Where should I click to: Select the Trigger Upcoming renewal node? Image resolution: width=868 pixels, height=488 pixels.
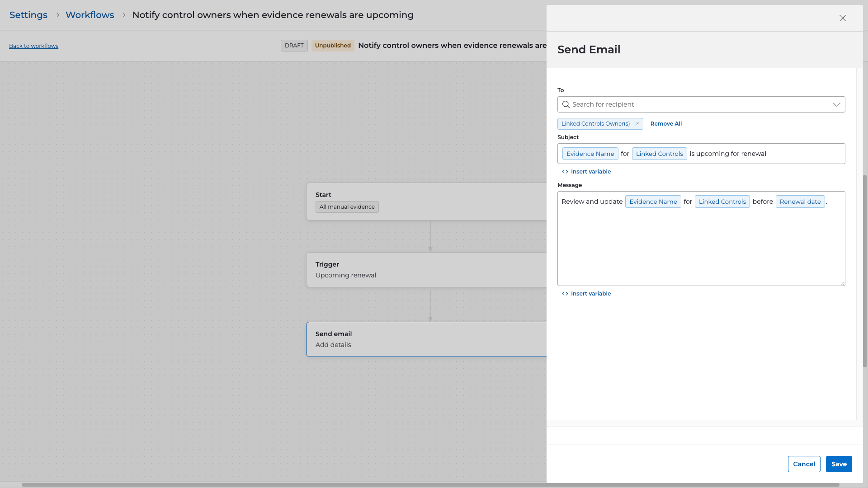click(425, 270)
